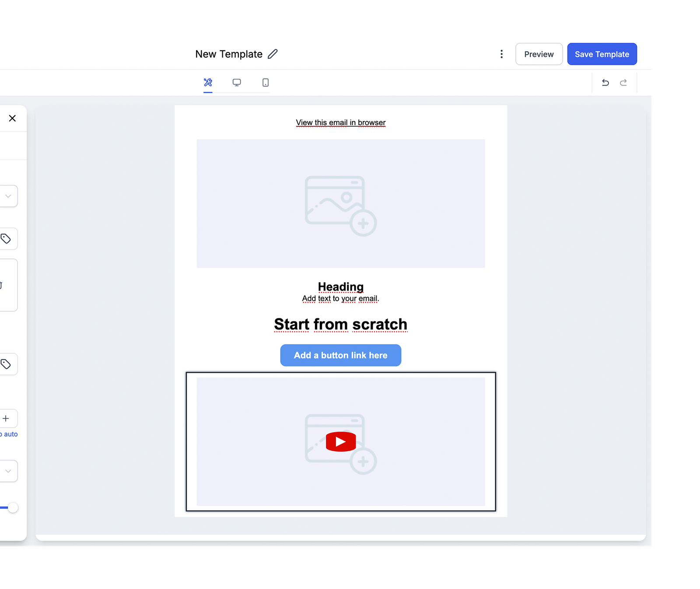Switch to mobile preview mode

coord(266,83)
